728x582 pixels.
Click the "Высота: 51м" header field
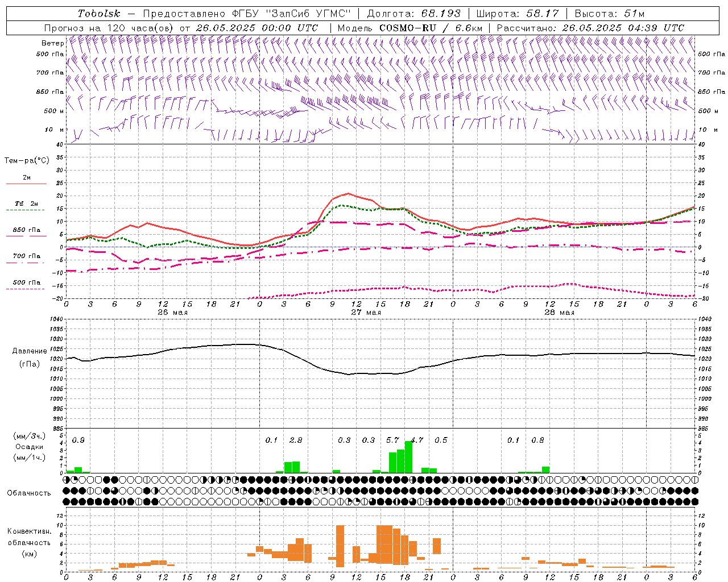pyautogui.click(x=610, y=14)
